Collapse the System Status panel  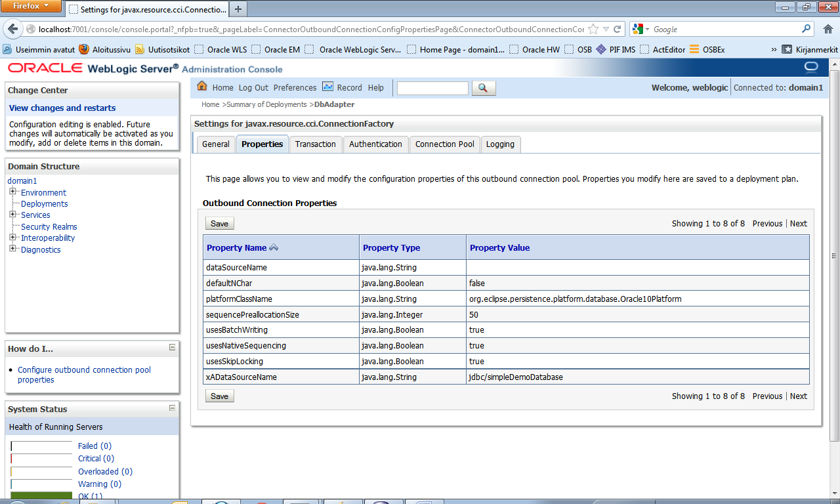[172, 408]
